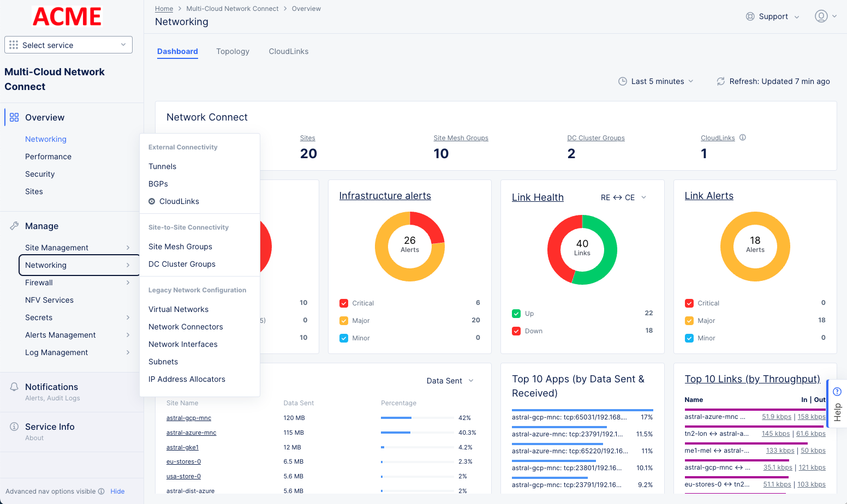Click the Select service field
Image resolution: width=847 pixels, height=504 pixels.
click(x=68, y=44)
